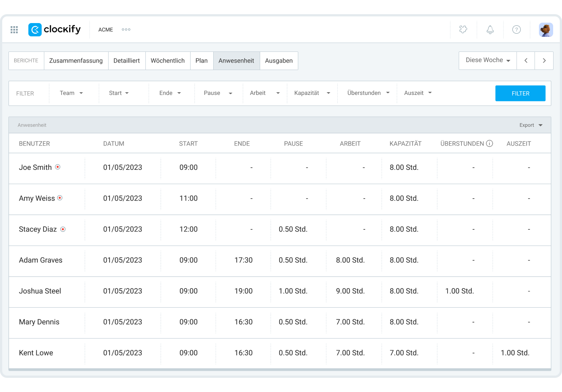The width and height of the screenshot is (562, 392).
Task: Open the puzzle-piece integrations icon
Action: pyautogui.click(x=463, y=30)
